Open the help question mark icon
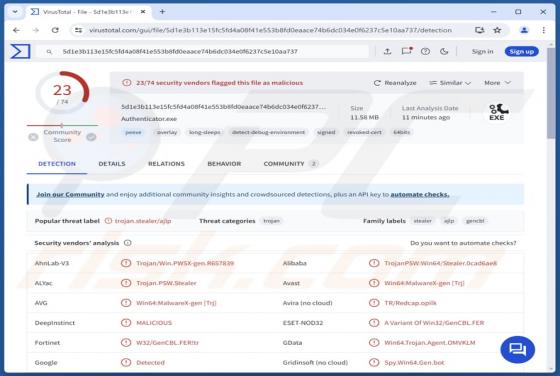 click(425, 51)
